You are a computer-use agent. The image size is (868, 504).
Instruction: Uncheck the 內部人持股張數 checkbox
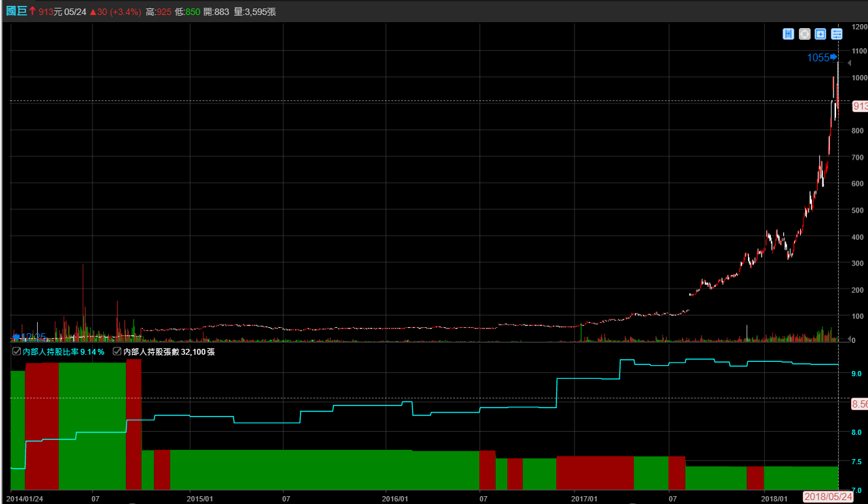117,351
